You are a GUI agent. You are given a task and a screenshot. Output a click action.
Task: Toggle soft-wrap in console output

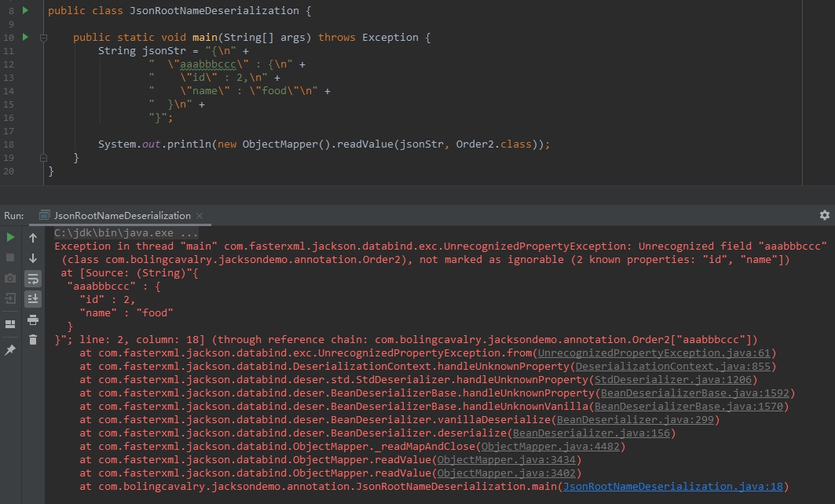coord(33,279)
